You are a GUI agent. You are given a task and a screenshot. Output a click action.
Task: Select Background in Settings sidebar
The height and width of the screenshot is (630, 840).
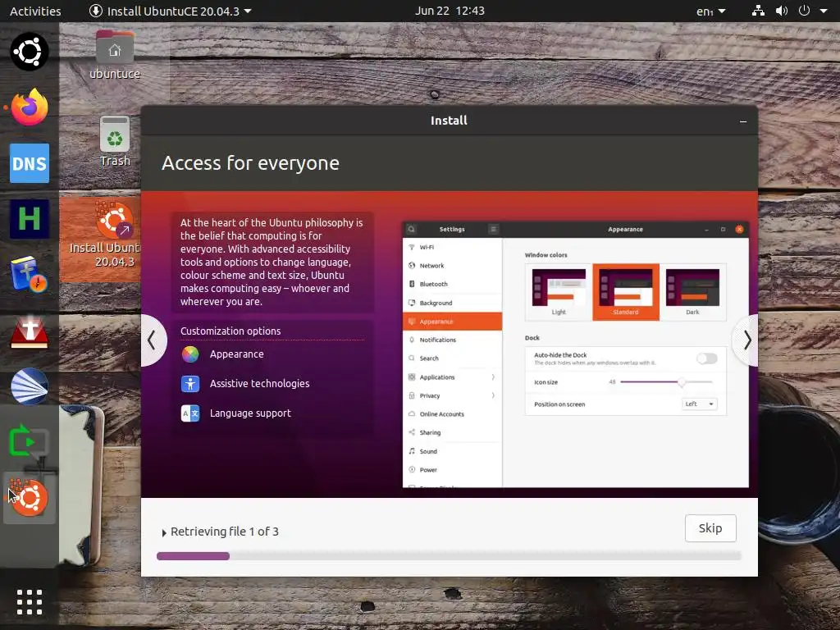(x=452, y=303)
